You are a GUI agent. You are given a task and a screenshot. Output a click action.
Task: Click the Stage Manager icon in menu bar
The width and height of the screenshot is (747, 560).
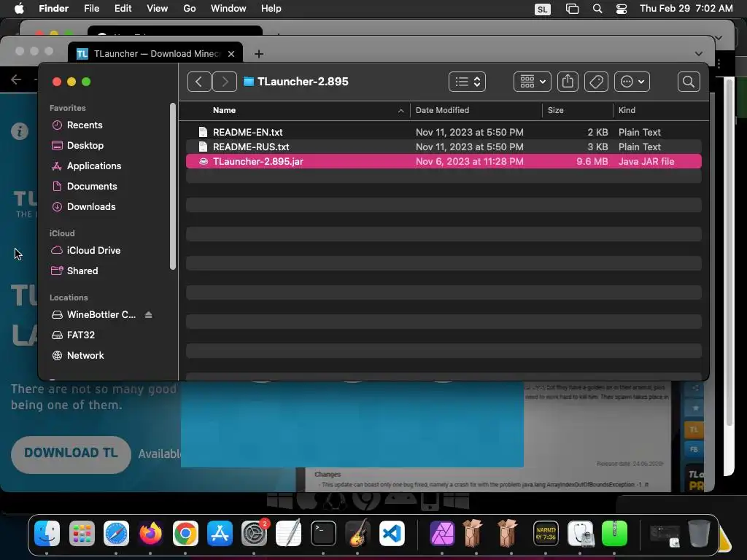[572, 9]
